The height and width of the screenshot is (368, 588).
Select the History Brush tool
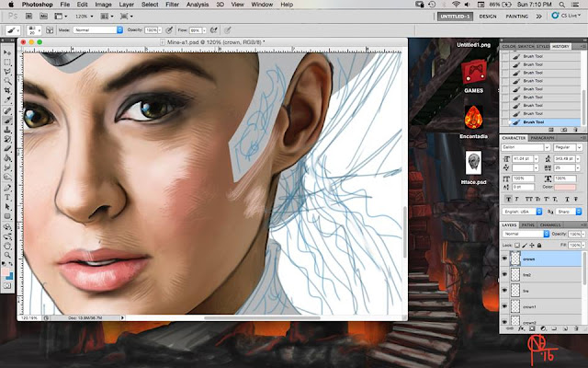pyautogui.click(x=7, y=139)
